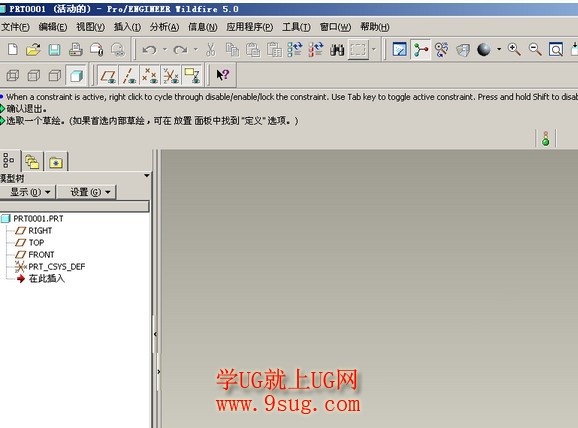
Task: Refit model to screen icon
Action: pos(556,49)
